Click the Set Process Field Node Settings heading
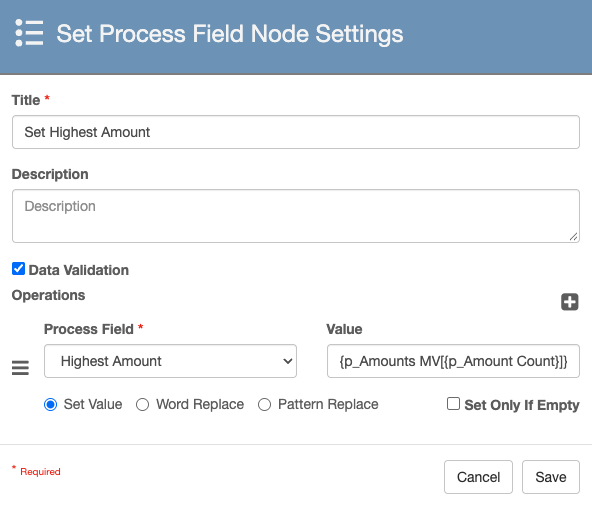Screen dimensions: 592x506 [x=230, y=34]
